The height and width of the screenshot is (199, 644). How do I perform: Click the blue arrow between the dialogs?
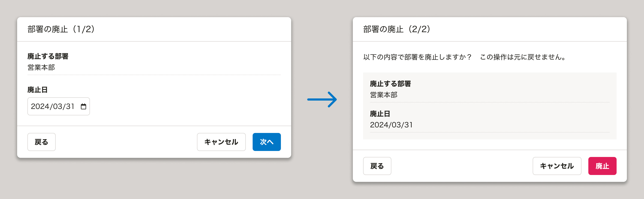click(x=322, y=99)
